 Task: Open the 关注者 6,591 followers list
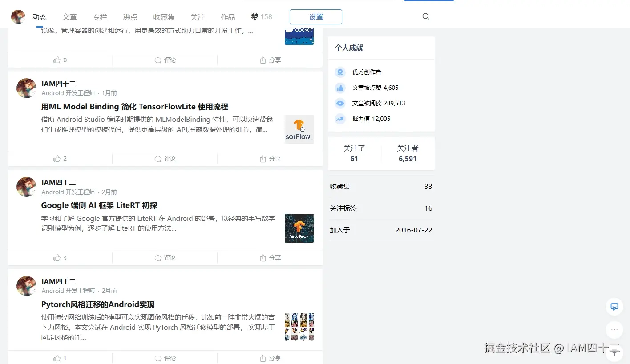408,153
